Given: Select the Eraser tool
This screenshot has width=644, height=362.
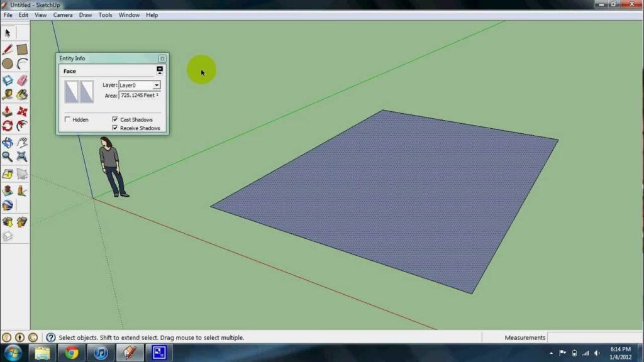Looking at the screenshot, I should click(23, 80).
